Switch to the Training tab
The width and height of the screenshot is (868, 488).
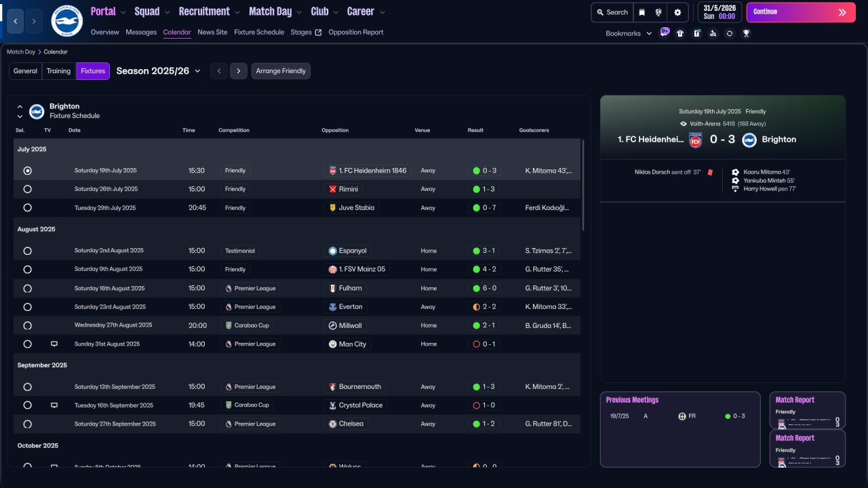[58, 71]
